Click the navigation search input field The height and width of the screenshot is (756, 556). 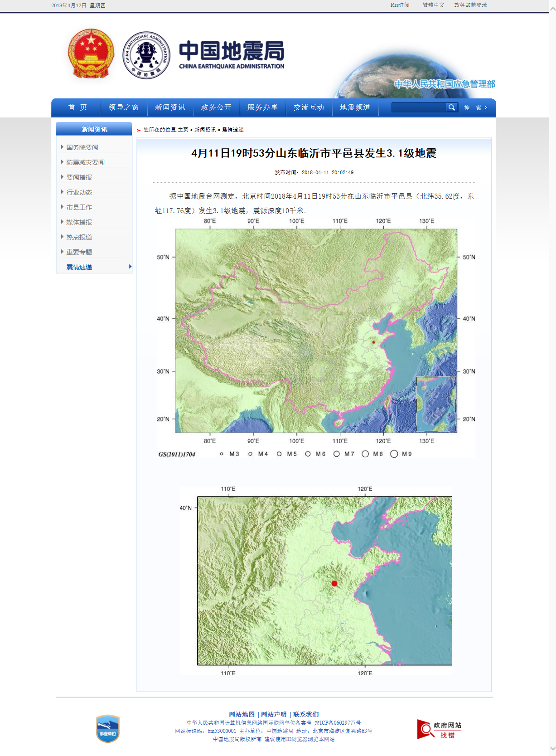pos(419,107)
